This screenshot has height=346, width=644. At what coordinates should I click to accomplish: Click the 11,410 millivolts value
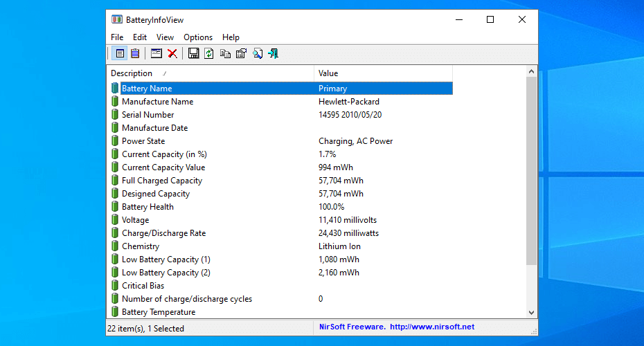pyautogui.click(x=348, y=219)
